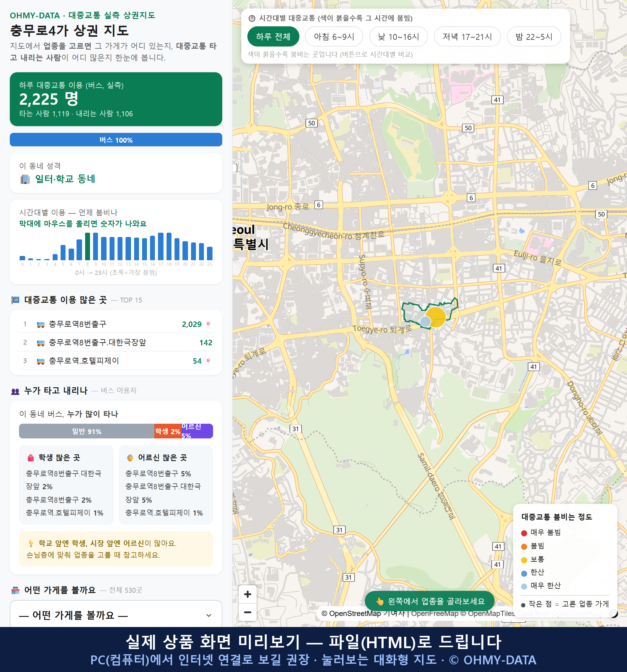
Task: Click the 2,029 rider count value
Action: [x=192, y=325]
